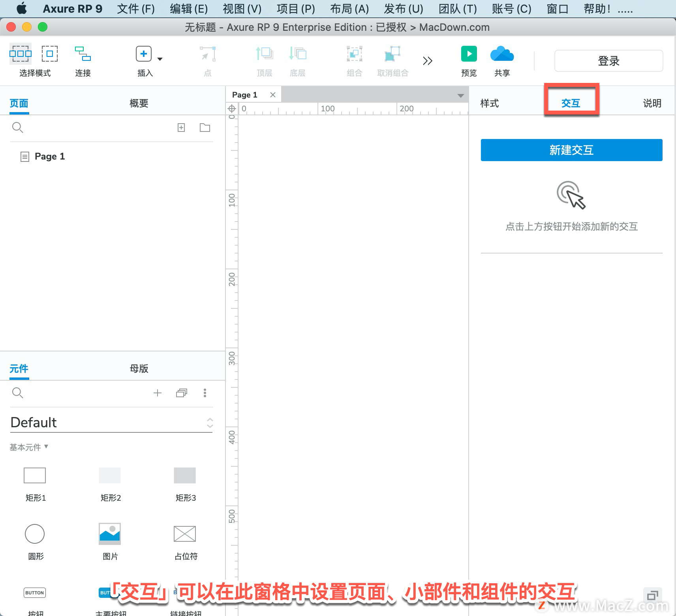Add a new page icon
Image resolution: width=676 pixels, height=616 pixels.
point(181,128)
